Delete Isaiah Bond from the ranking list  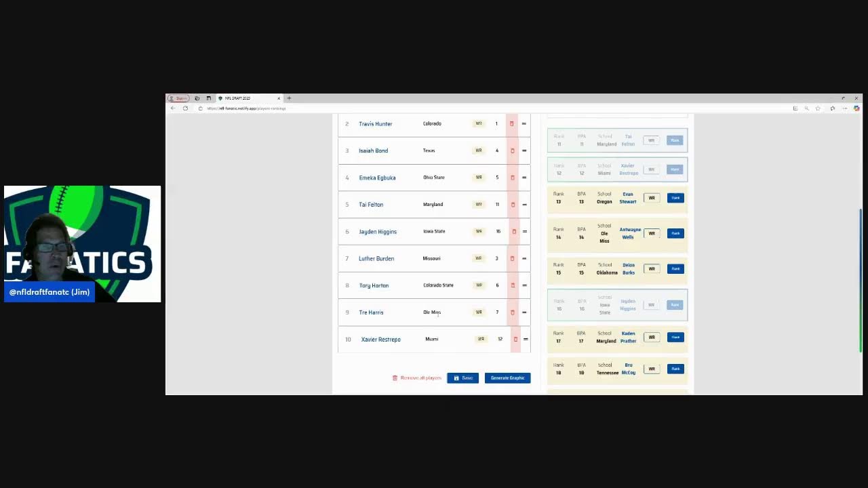click(x=512, y=150)
